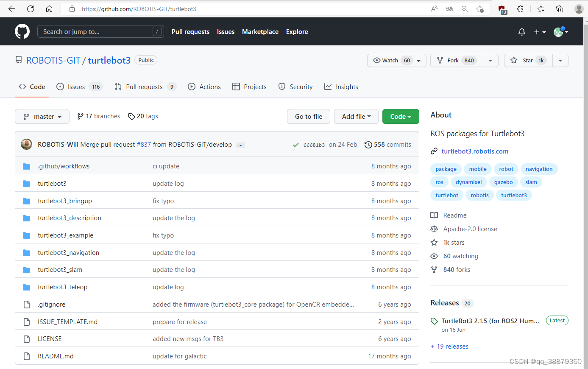Fork the repository with Fork button
Image resolution: width=588 pixels, height=369 pixels.
tap(457, 60)
